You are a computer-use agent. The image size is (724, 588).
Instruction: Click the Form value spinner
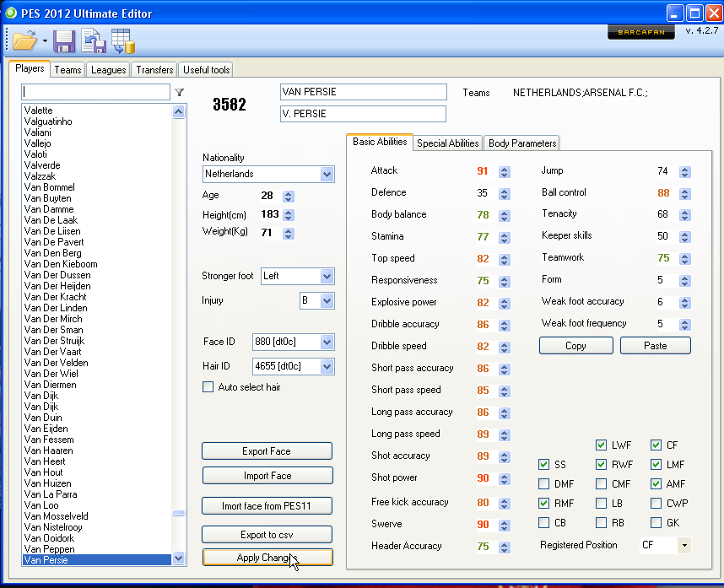point(684,281)
